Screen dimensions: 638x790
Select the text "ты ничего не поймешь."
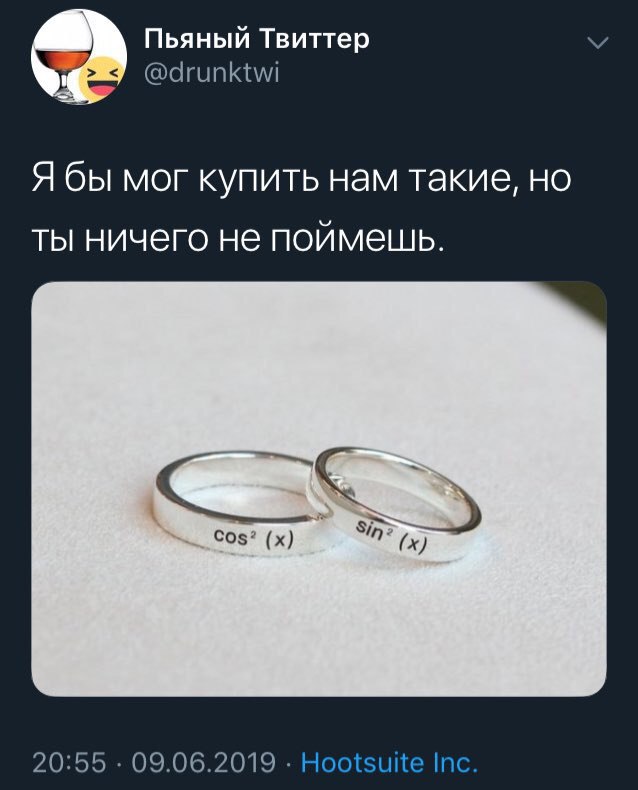239,241
